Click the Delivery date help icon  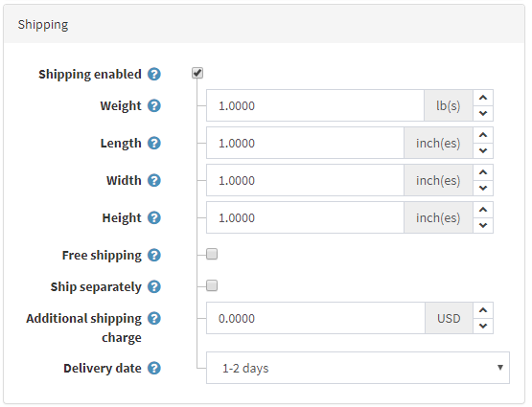point(154,368)
